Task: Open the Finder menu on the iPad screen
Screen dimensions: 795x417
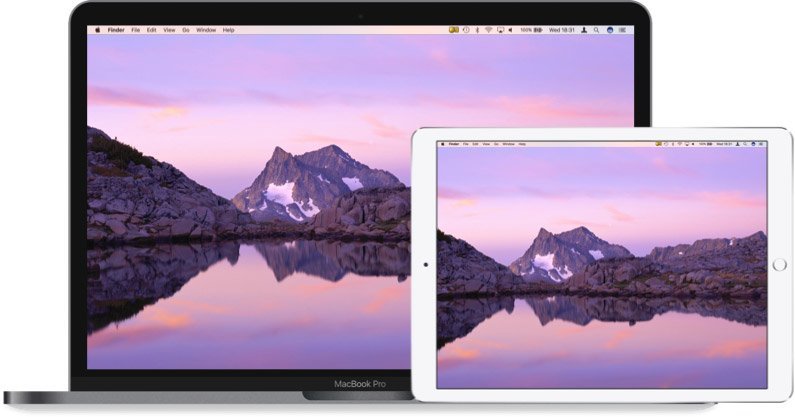Action: [454, 144]
